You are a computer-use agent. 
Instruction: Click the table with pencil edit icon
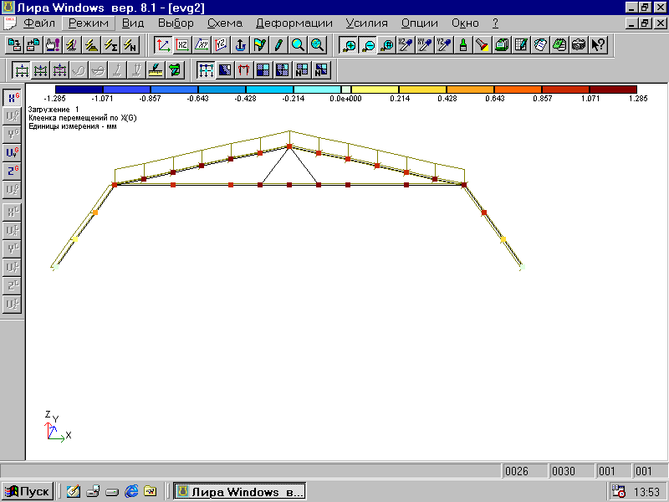click(521, 45)
